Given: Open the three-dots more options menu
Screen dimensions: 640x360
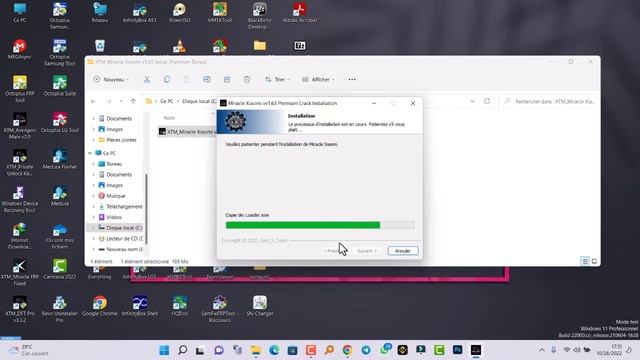Looking at the screenshot, I should click(352, 80).
